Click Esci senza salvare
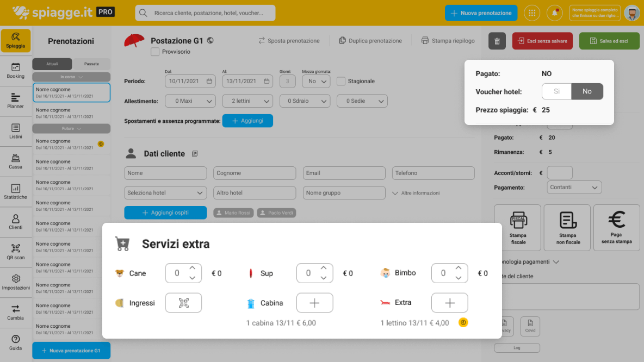This screenshot has width=644, height=362. (x=542, y=41)
